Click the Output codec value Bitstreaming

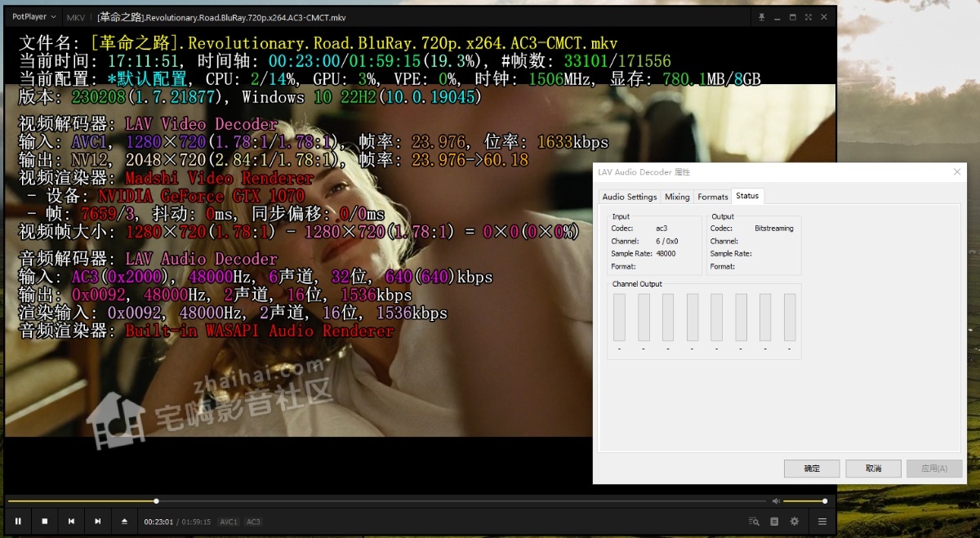[x=774, y=229]
